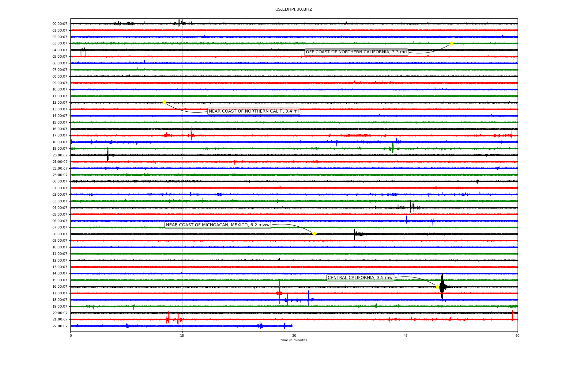Click the yellow star for the 3.3 md event

(451, 43)
